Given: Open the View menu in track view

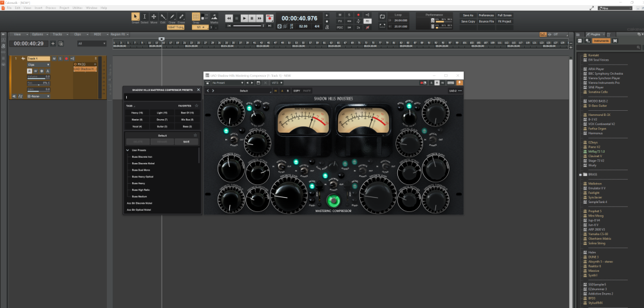Looking at the screenshot, I should [18, 34].
